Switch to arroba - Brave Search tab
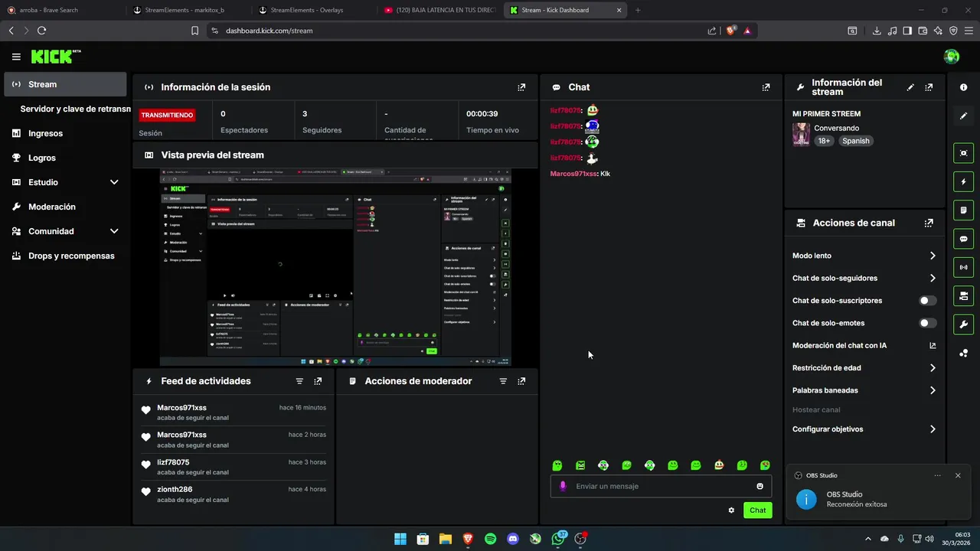This screenshot has height=551, width=980. [x=63, y=10]
